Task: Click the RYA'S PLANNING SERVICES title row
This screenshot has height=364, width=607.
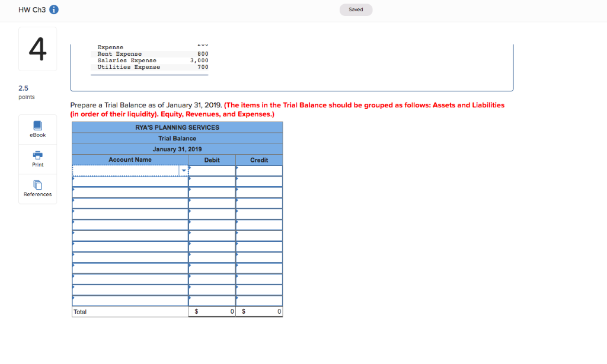Action: pyautogui.click(x=177, y=127)
